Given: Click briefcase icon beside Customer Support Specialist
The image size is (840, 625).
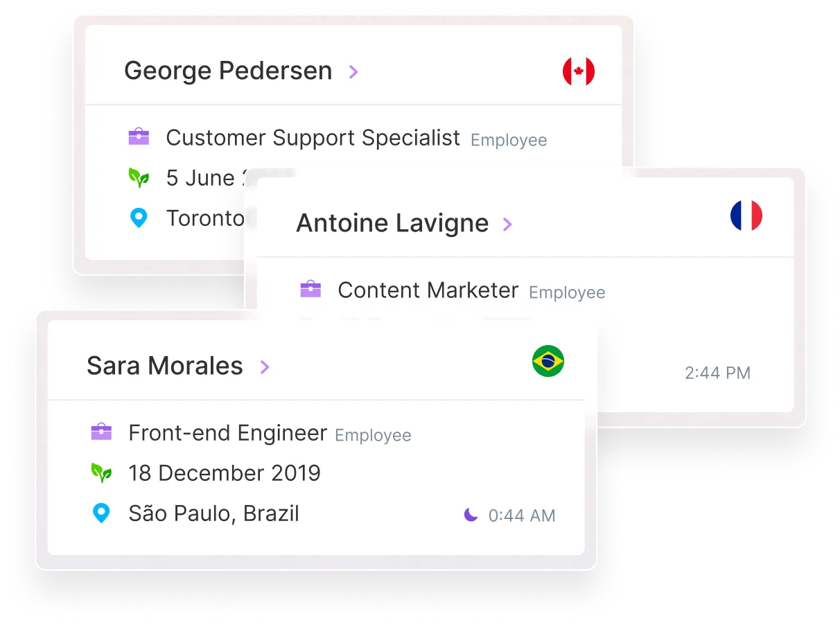Looking at the screenshot, I should [139, 137].
